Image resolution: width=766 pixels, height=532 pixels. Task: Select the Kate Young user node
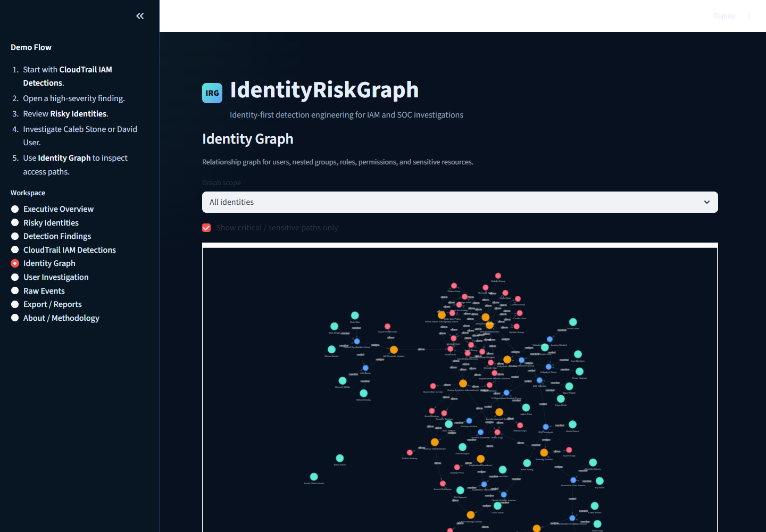pos(527,463)
